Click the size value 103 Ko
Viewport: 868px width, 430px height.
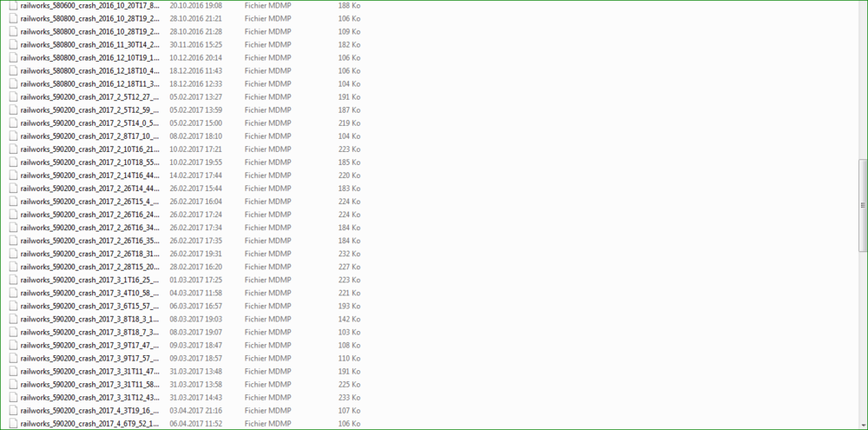point(349,333)
